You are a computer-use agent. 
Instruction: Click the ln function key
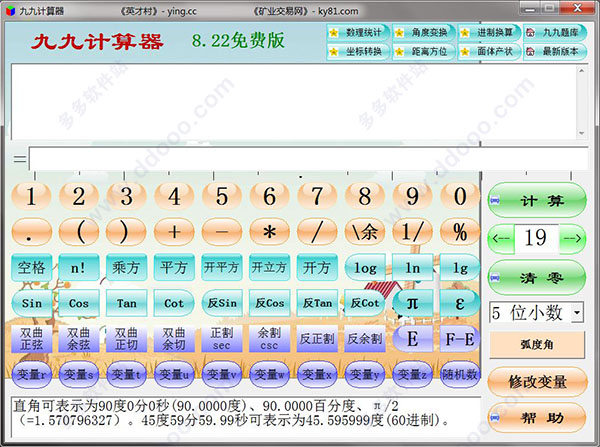412,267
